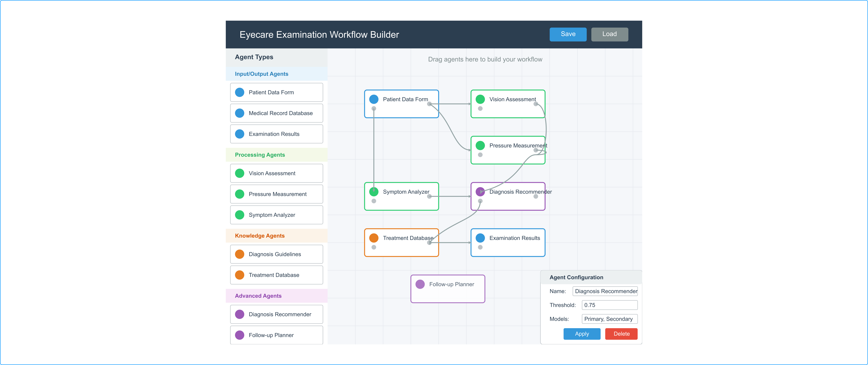Image resolution: width=868 pixels, height=365 pixels.
Task: Click orange Diagnosis Guidelines agent icon
Action: pyautogui.click(x=239, y=254)
